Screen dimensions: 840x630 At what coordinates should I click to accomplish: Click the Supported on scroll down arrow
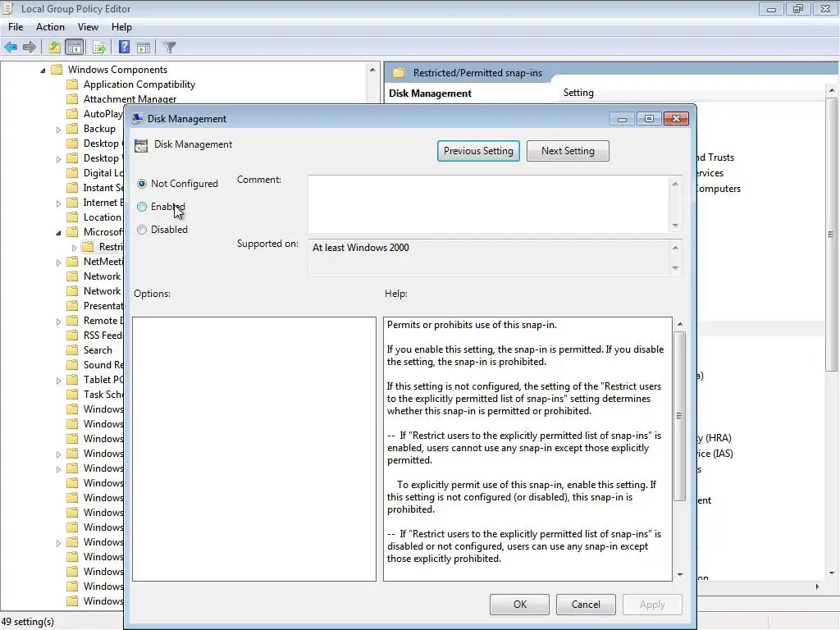(675, 268)
